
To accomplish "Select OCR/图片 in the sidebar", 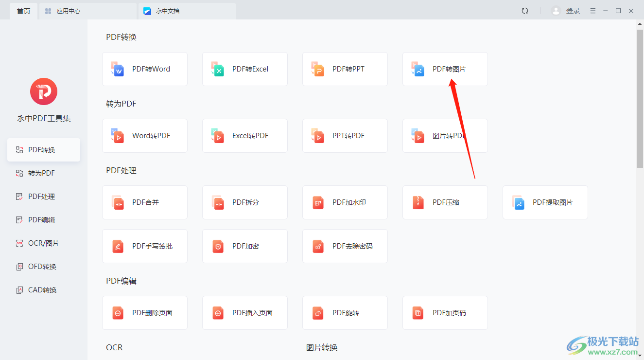I will coord(44,243).
